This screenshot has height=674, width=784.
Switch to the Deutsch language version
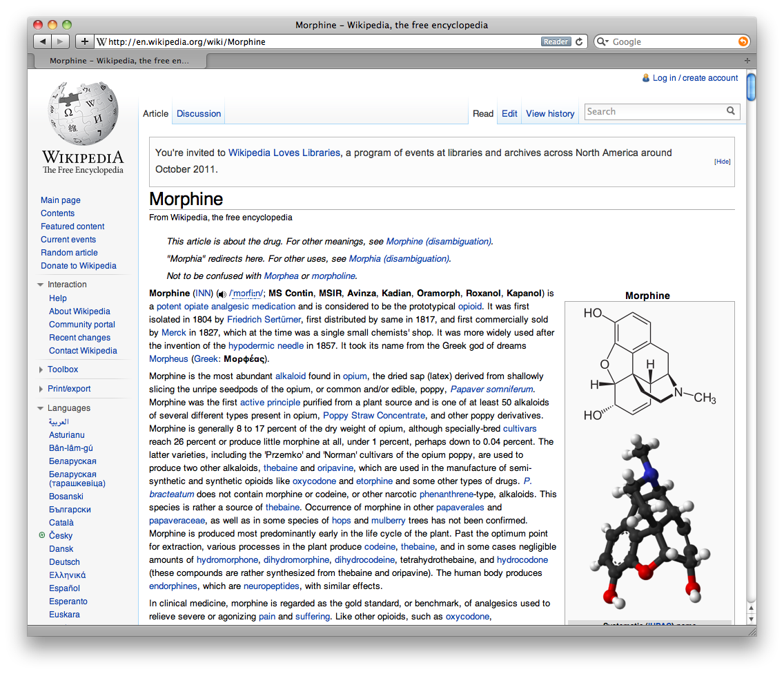(64, 562)
